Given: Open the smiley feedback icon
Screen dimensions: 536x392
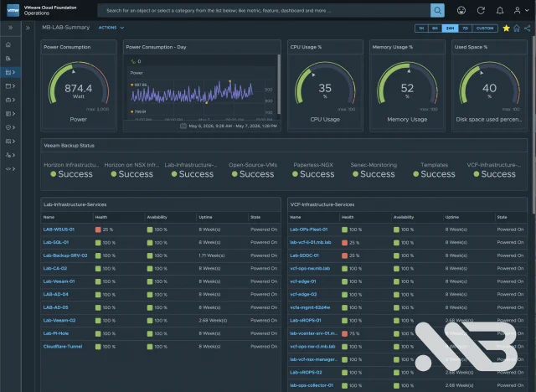Looking at the screenshot, I should click(461, 11).
